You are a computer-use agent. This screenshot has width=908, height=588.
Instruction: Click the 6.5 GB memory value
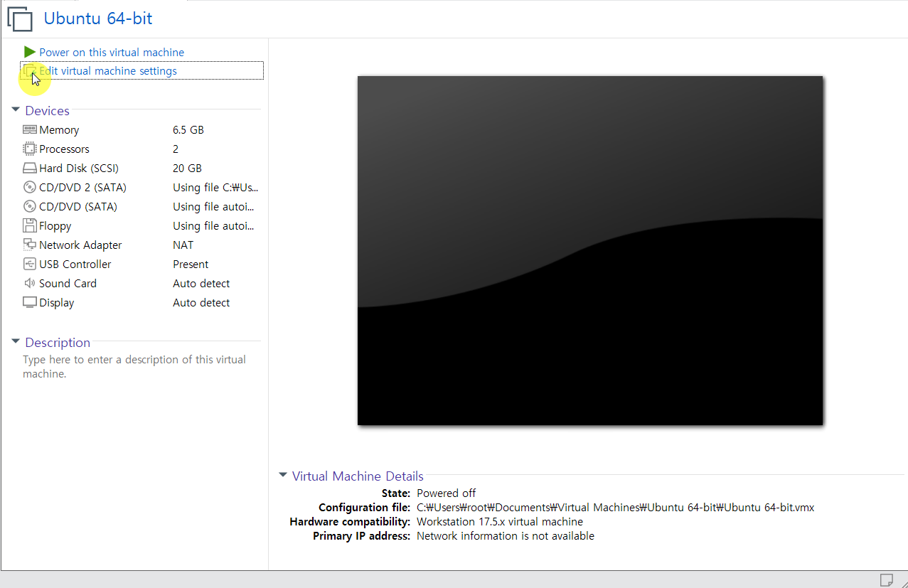coord(188,130)
